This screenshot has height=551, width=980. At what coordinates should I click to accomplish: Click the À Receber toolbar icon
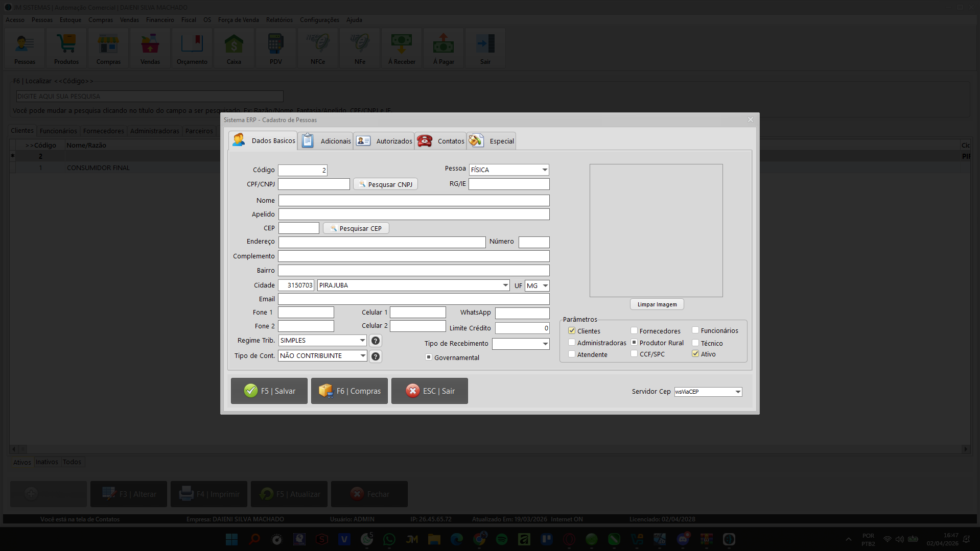coord(401,49)
